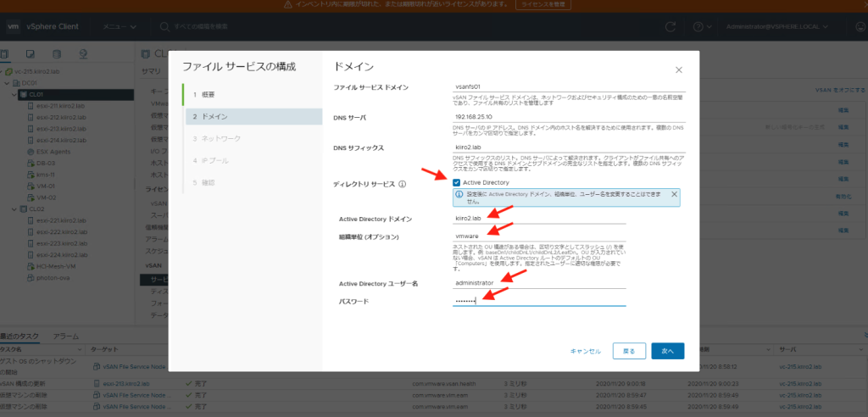Open the Networking inventory view icon
The width and height of the screenshot is (868, 417).
coord(84,54)
